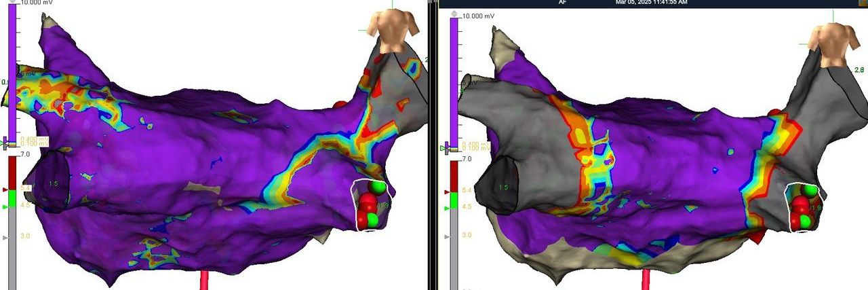Click the green 4.5 marker arrow on left scale
868x290 pixels.
coord(7,207)
